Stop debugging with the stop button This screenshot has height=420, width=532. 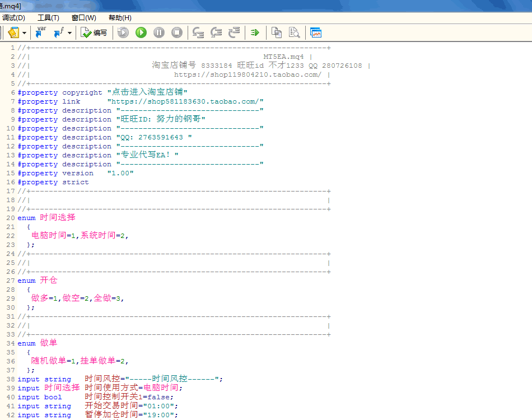(x=177, y=32)
